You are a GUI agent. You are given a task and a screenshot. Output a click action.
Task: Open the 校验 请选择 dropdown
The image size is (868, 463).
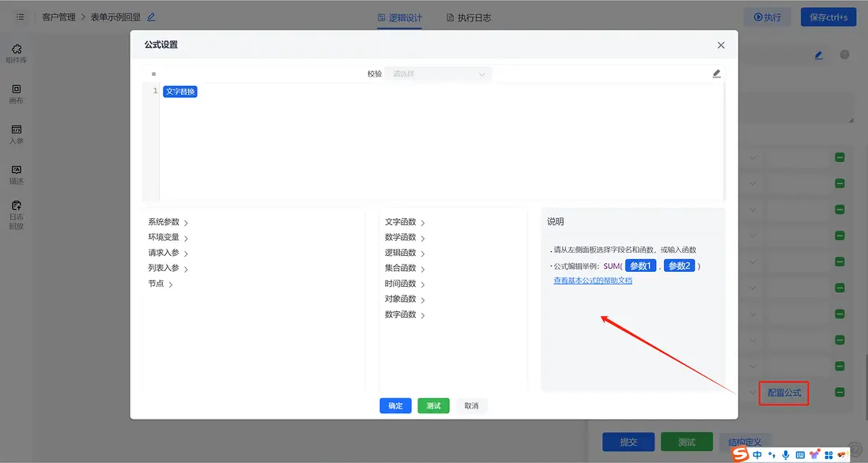tap(438, 73)
